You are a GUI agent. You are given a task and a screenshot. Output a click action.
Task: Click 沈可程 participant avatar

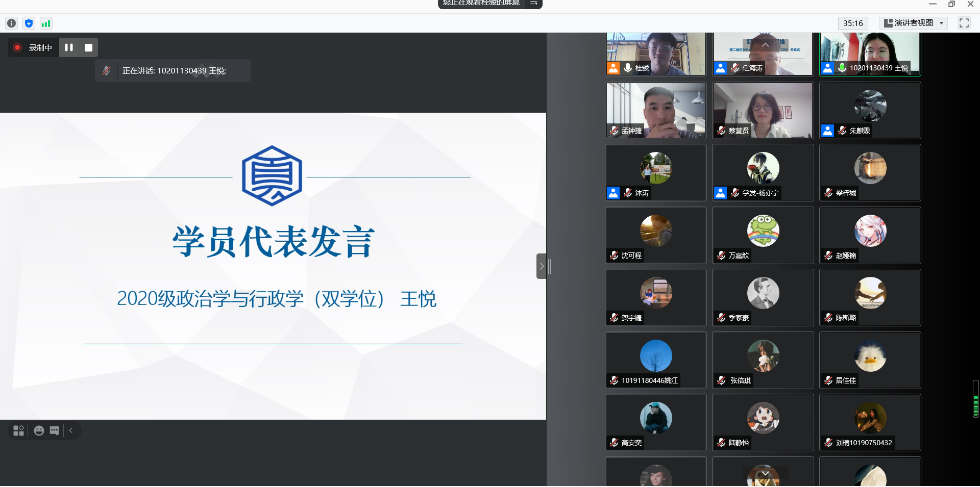click(x=656, y=230)
